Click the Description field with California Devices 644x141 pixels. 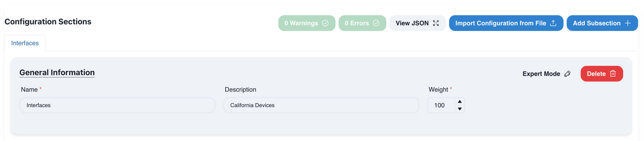pyautogui.click(x=321, y=105)
